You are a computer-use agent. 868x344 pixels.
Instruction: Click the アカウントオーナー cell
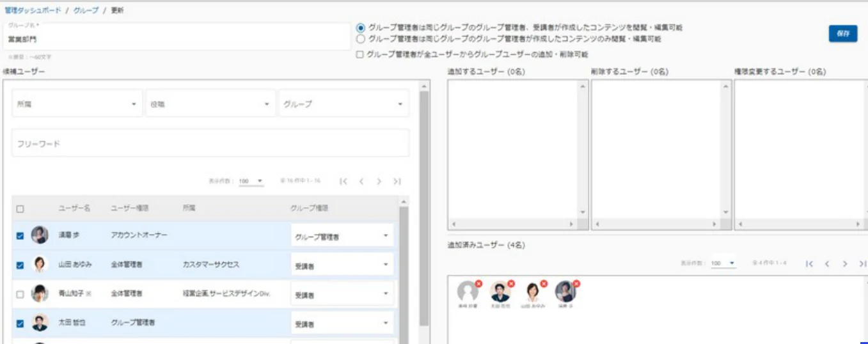point(139,235)
